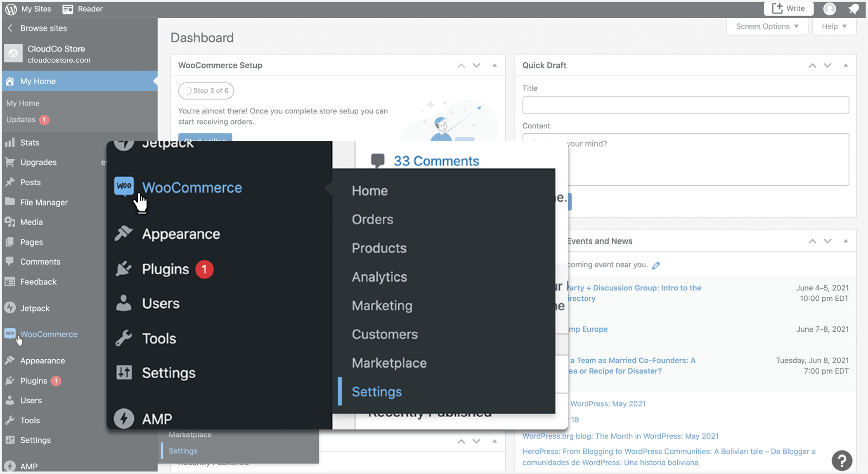This screenshot has width=868, height=474.
Task: Open Analytics from the WooCommerce flyout
Action: coord(379,277)
